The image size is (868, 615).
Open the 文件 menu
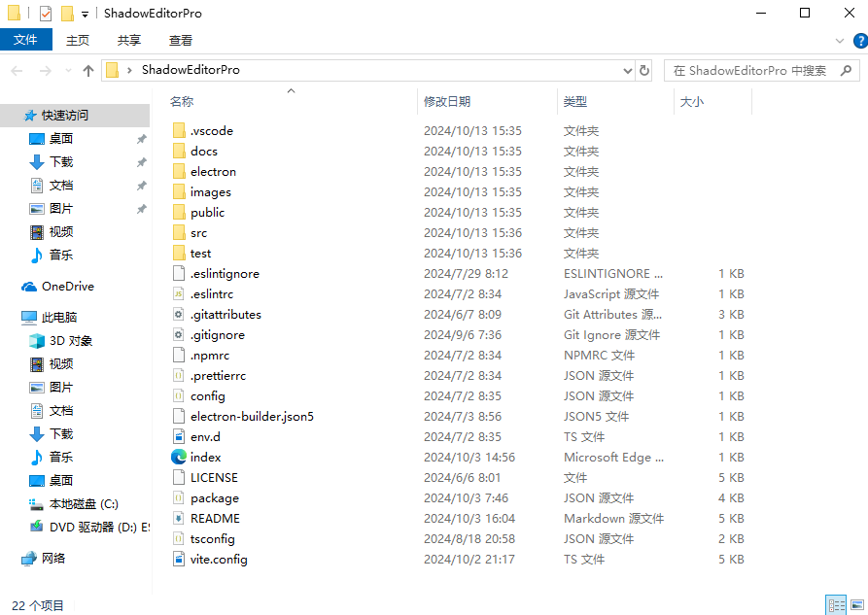pyautogui.click(x=25, y=40)
